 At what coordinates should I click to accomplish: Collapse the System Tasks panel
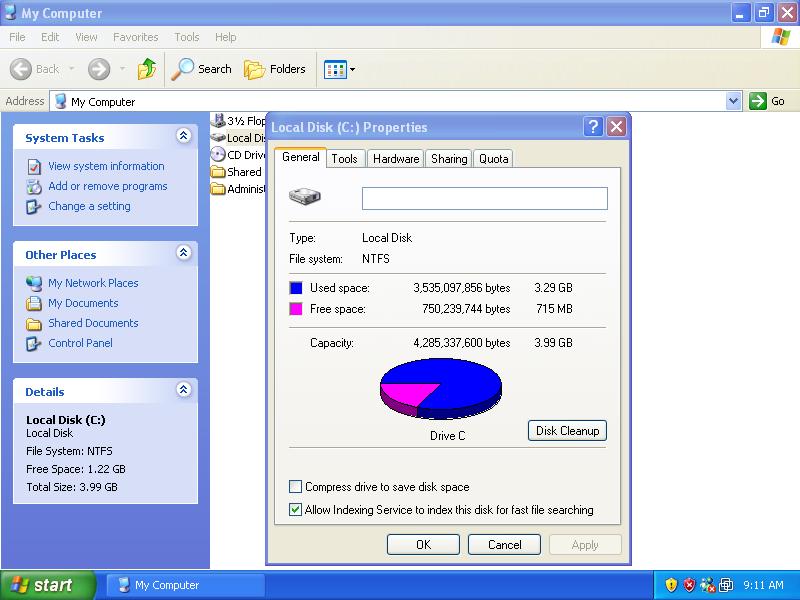click(x=184, y=136)
